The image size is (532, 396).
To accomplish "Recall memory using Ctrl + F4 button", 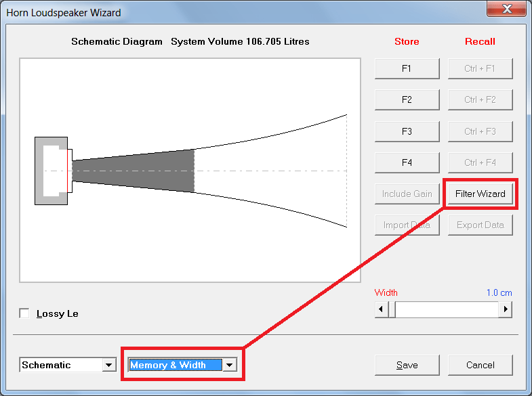I will pyautogui.click(x=480, y=162).
